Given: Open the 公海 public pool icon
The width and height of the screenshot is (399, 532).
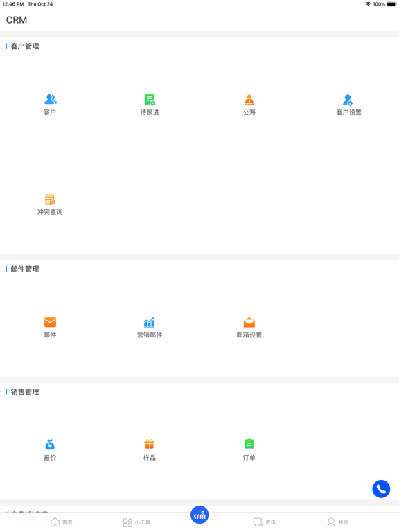Looking at the screenshot, I should click(x=249, y=100).
